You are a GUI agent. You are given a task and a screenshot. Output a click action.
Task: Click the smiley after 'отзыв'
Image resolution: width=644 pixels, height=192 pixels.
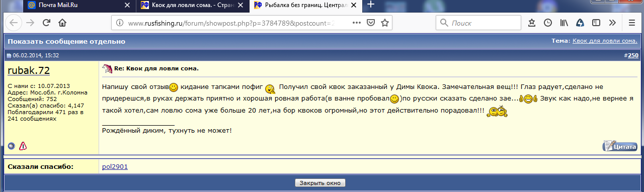[174, 87]
